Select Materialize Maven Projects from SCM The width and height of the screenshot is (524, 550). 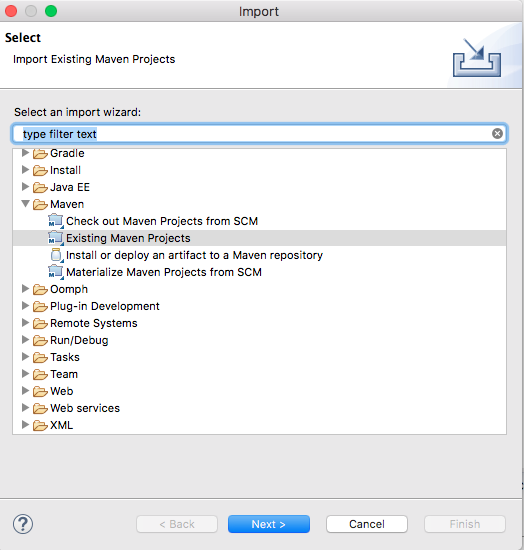coord(164,272)
